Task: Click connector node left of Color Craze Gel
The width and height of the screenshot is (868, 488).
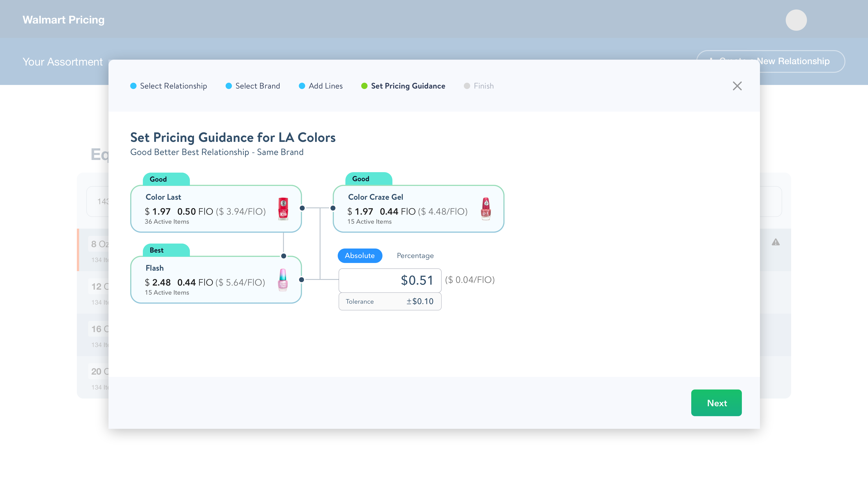Action: pos(333,208)
